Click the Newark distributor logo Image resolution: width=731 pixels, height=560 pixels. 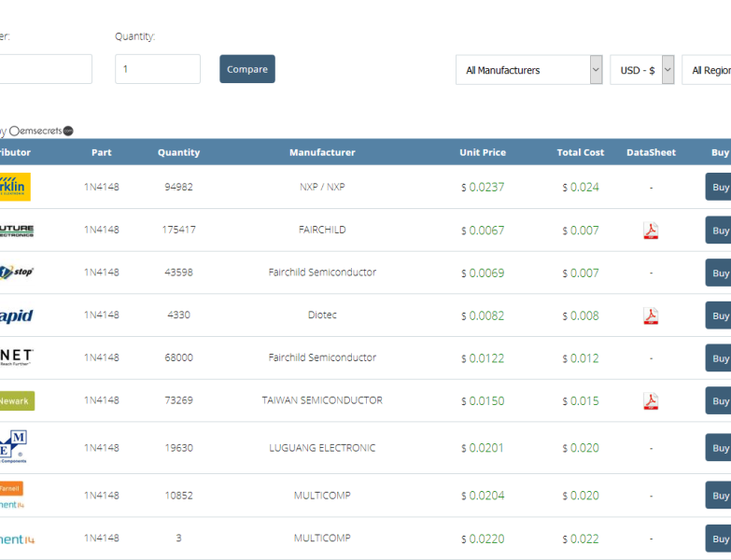pos(17,400)
